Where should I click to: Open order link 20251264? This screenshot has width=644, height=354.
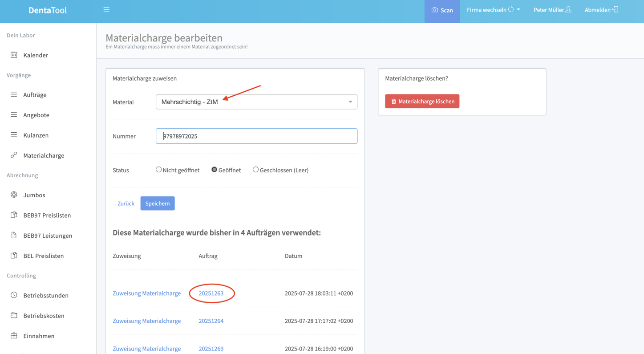(211, 321)
